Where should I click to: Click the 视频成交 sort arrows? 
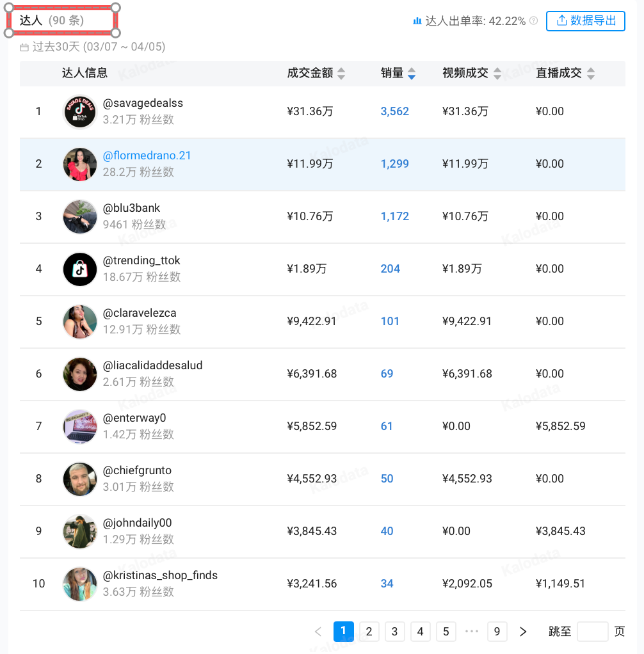point(498,74)
